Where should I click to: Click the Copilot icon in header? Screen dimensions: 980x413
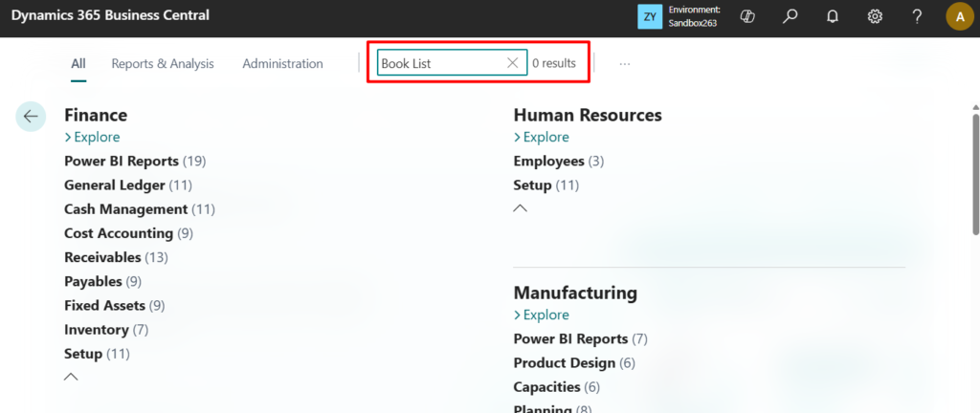pyautogui.click(x=749, y=16)
